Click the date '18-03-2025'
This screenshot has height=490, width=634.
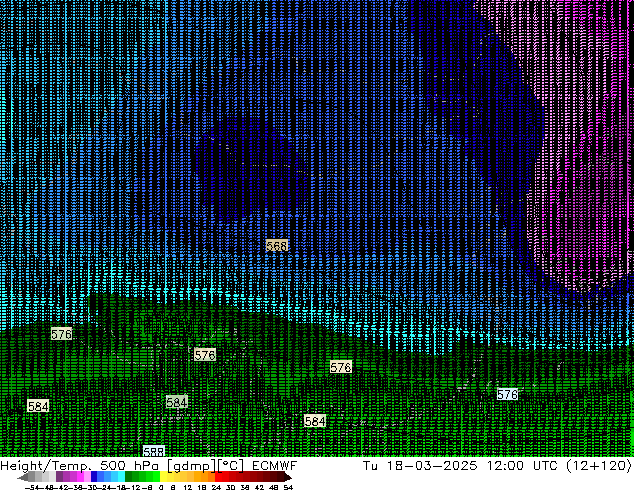tap(432, 465)
